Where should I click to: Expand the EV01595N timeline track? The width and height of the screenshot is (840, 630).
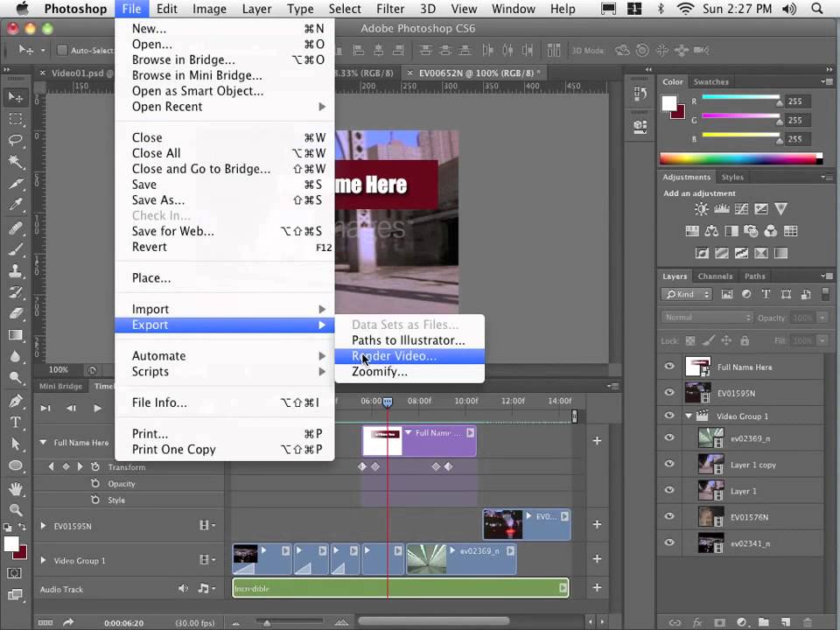point(44,526)
